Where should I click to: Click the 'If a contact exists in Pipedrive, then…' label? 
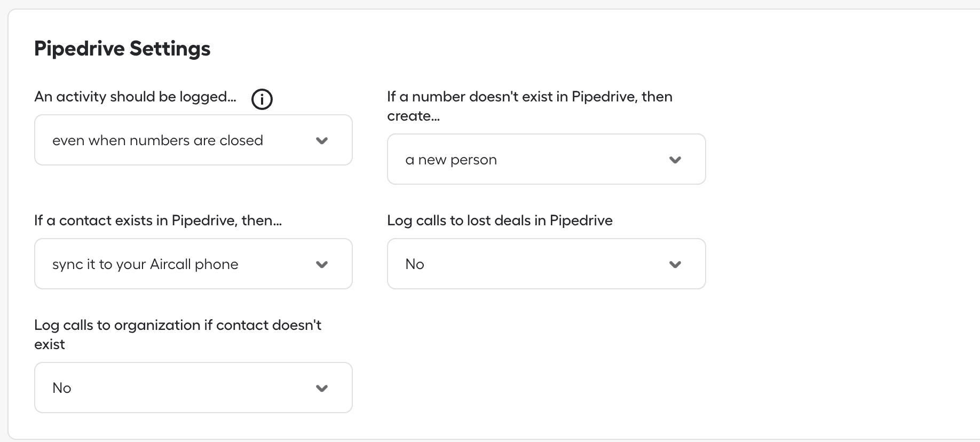(158, 220)
